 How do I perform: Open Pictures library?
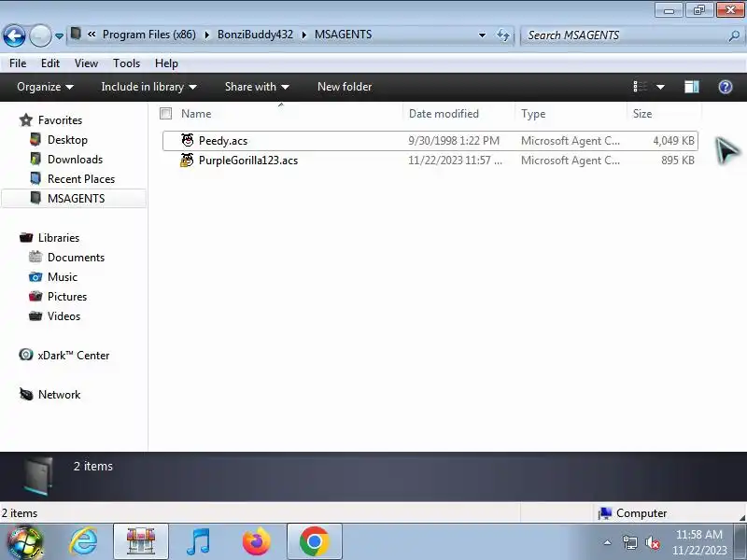coord(66,296)
